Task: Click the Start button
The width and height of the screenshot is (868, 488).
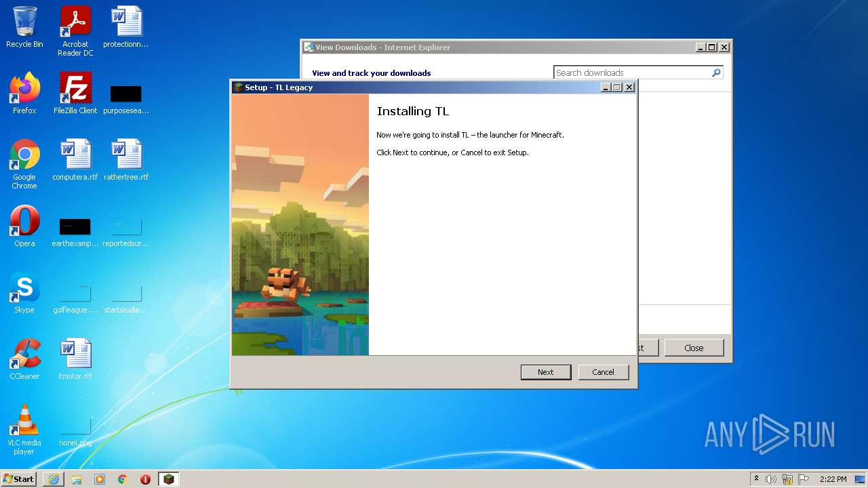Action: 19,479
